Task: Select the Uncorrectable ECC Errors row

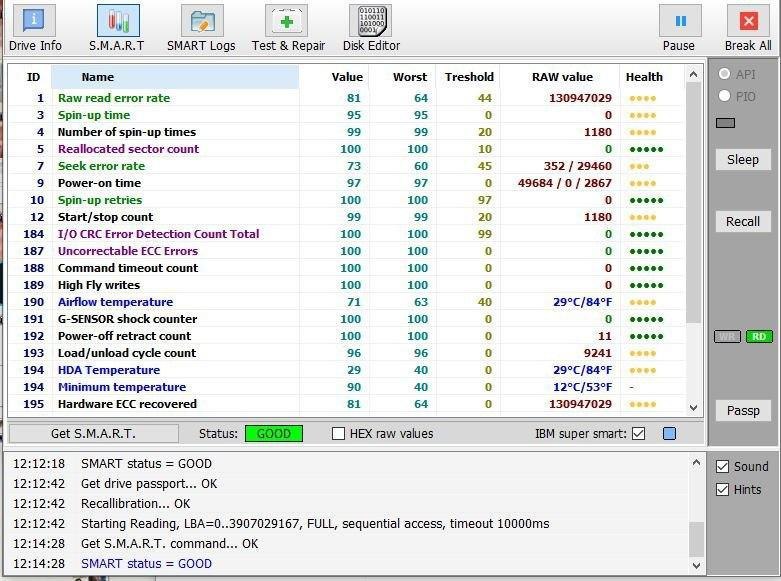Action: [x=346, y=251]
